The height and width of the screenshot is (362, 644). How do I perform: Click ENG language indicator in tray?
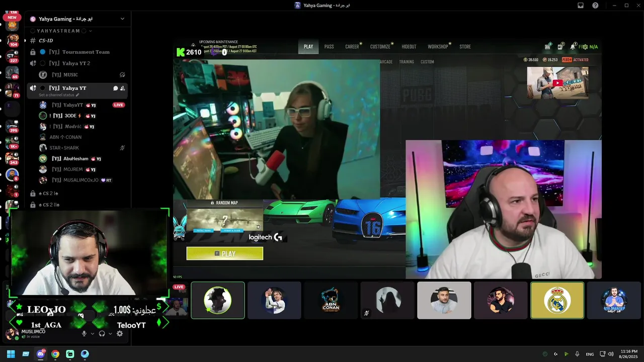click(590, 354)
